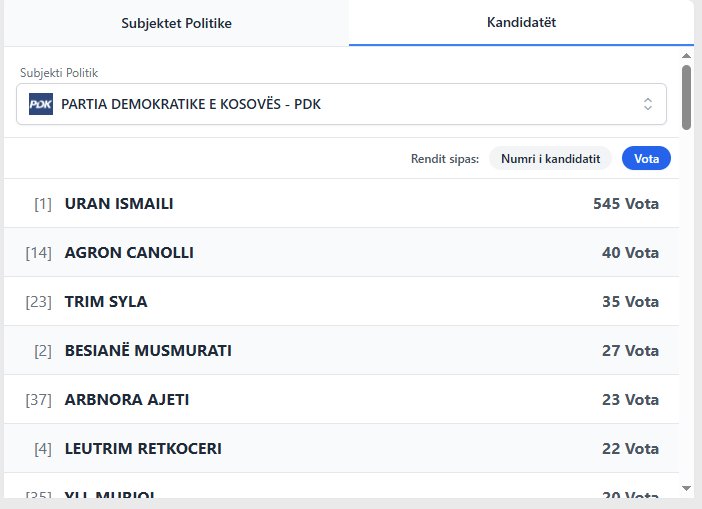Open the Subjekti Politik dropdown

340,104
